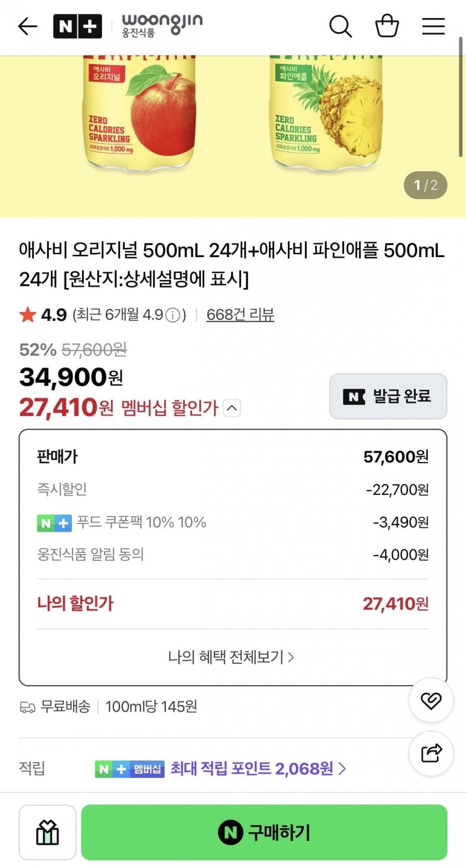Tap the gift box icon button
The width and height of the screenshot is (466, 868).
coord(48,832)
